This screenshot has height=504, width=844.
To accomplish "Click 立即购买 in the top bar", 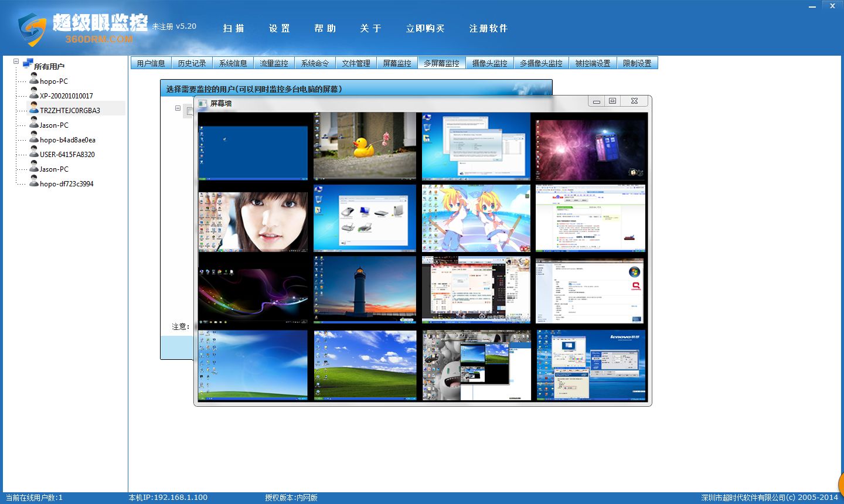I will coord(425,28).
